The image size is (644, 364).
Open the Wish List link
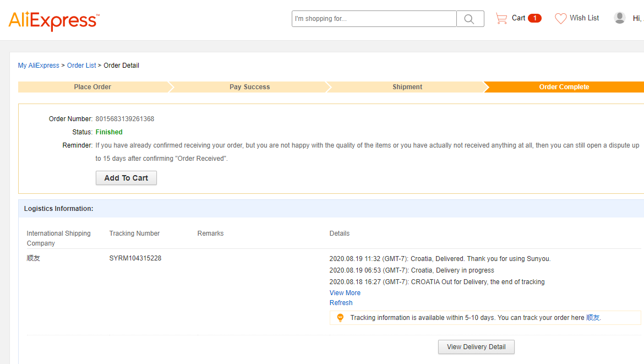coord(584,18)
